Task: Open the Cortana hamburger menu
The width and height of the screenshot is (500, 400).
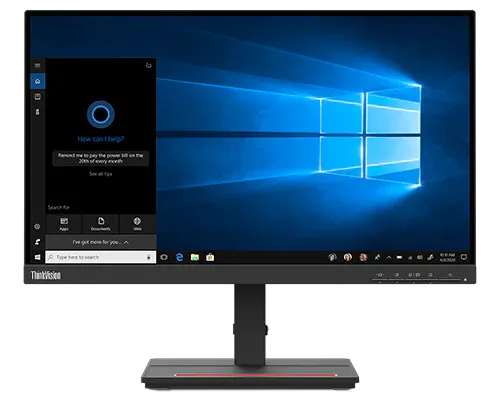Action: click(37, 65)
